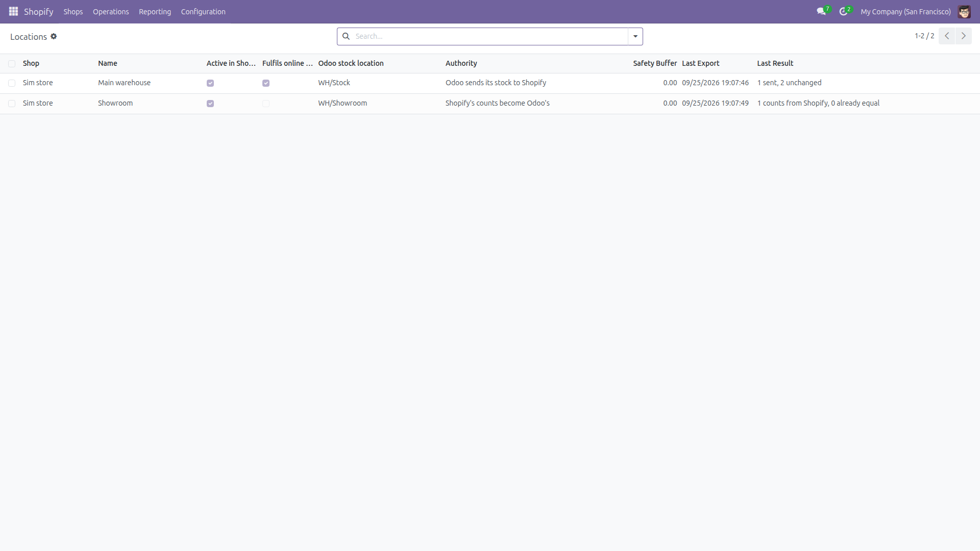Viewport: 980px width, 551px height.
Task: Focus the Search input field
Action: click(x=490, y=36)
